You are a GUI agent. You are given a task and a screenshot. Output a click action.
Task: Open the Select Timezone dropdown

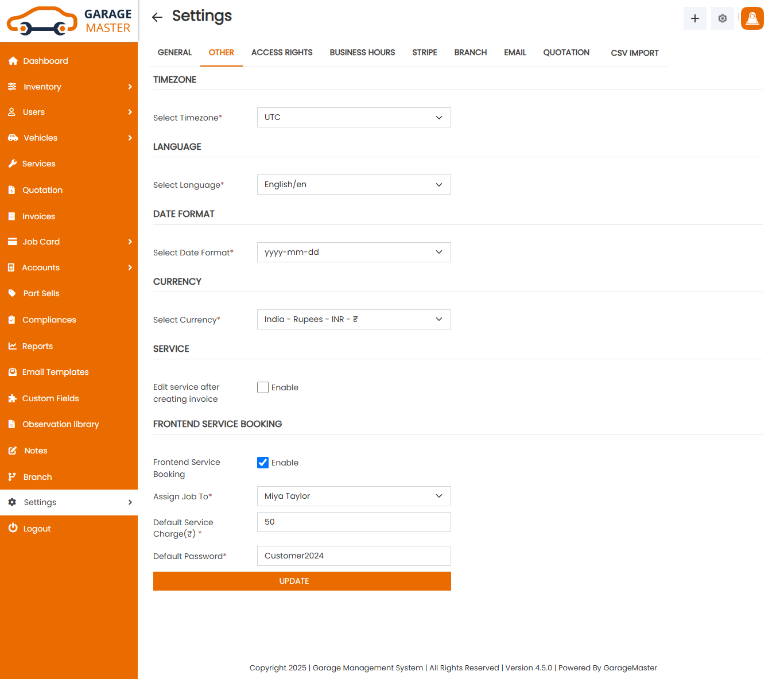(354, 118)
